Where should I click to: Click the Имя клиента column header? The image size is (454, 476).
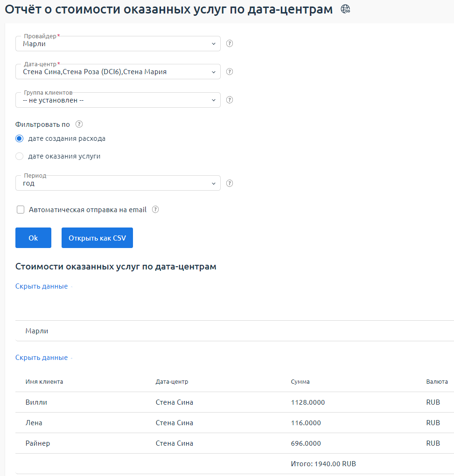[44, 382]
